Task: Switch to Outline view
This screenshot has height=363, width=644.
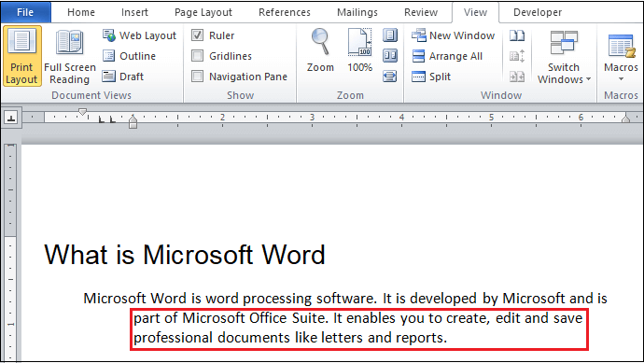Action: [x=129, y=56]
